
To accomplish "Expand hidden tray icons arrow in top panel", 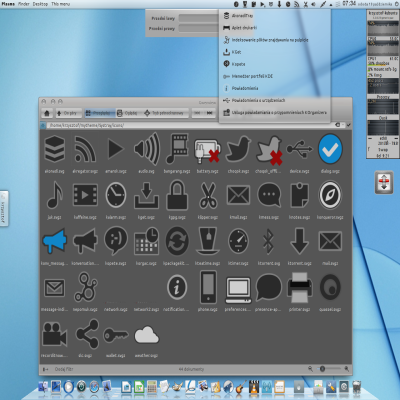I will click(331, 5).
